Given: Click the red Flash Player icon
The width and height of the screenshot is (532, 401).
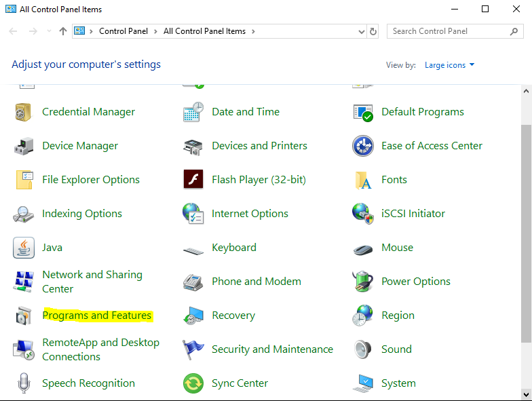Looking at the screenshot, I should tap(193, 179).
